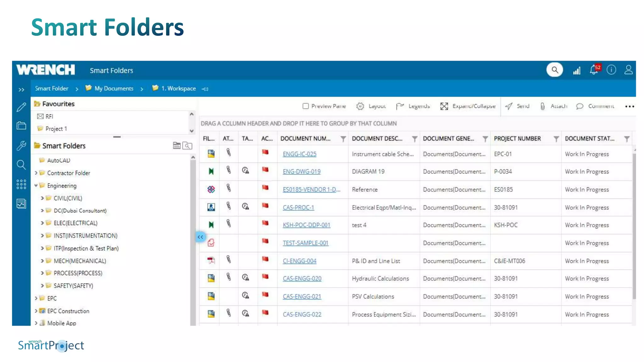
Task: Click the Send button in toolbar
Action: click(517, 106)
